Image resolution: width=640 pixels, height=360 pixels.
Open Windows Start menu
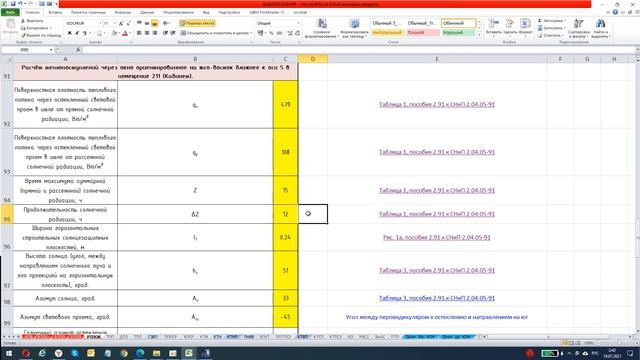[x=9, y=353]
